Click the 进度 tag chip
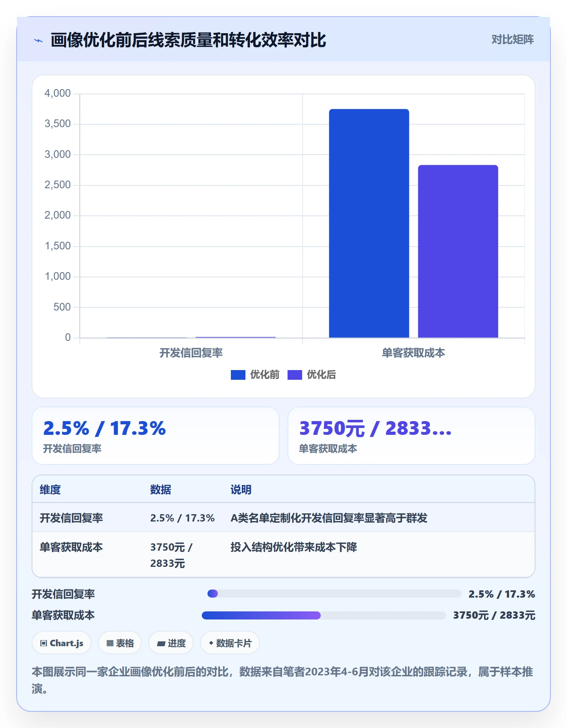 (171, 643)
